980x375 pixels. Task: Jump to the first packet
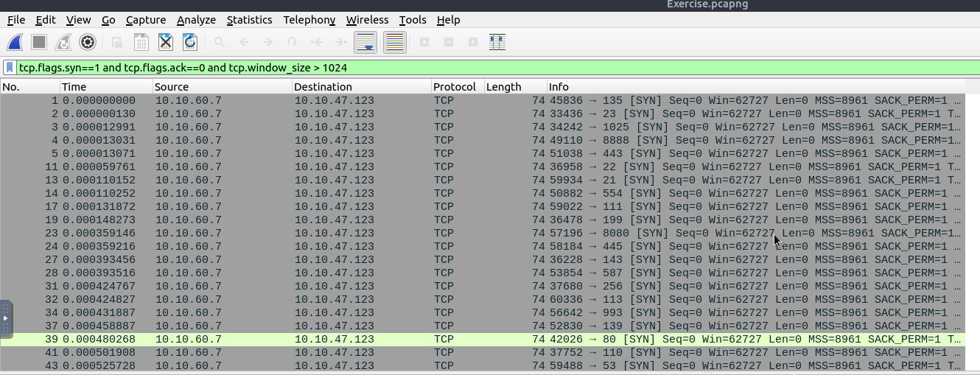[317, 43]
